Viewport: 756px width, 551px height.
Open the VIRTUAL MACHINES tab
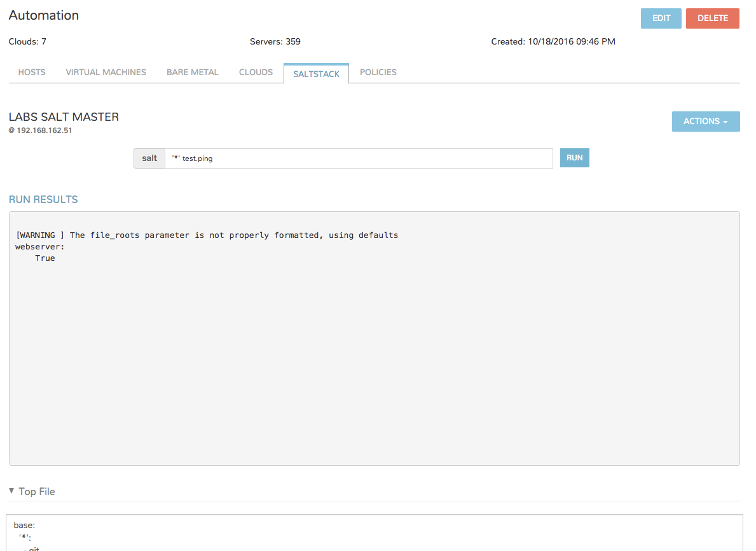(x=106, y=73)
